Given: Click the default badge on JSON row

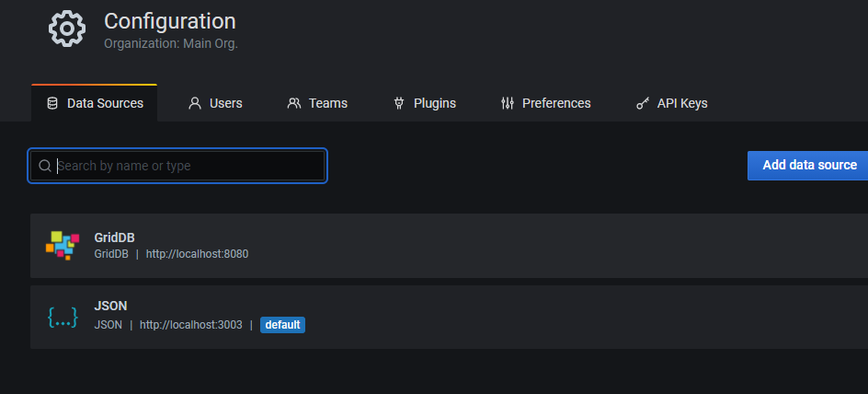Looking at the screenshot, I should [x=282, y=325].
